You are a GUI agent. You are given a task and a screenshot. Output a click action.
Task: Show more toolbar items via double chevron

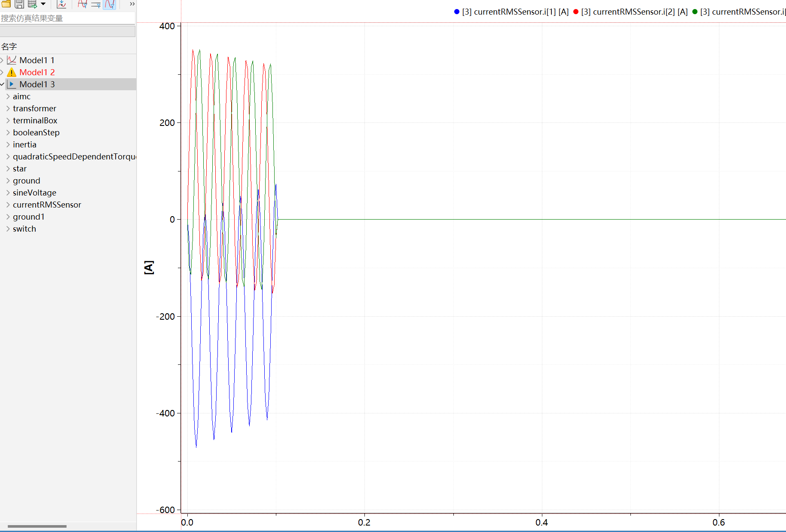pyautogui.click(x=132, y=4)
